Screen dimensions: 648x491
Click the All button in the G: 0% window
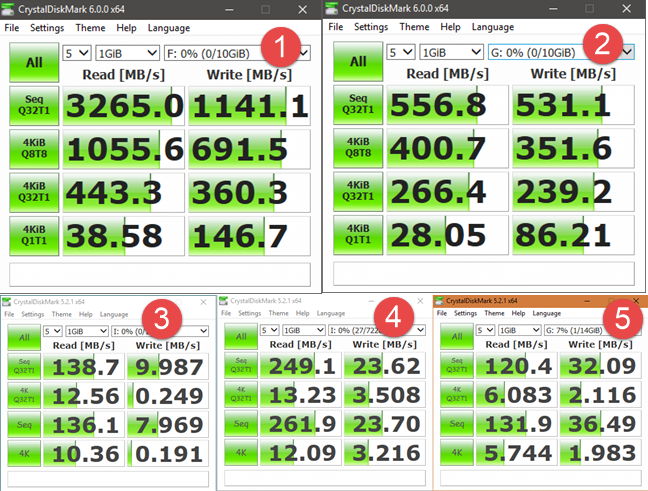tap(358, 62)
